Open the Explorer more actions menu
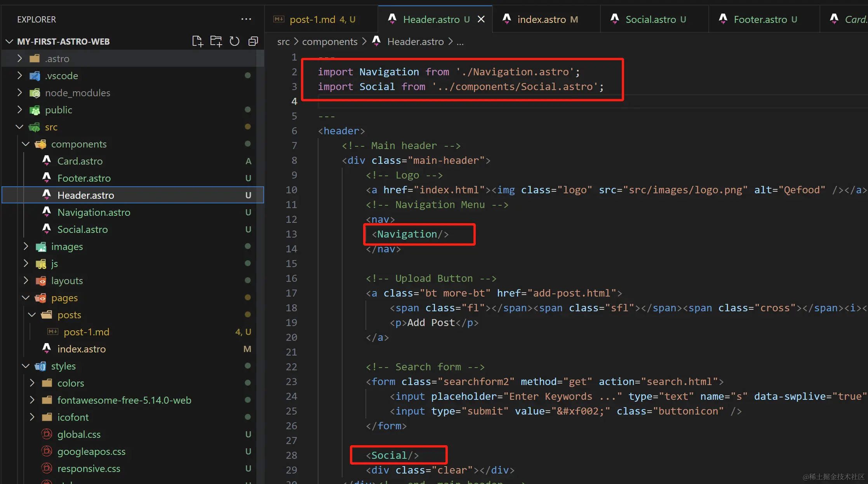868x484 pixels. [x=246, y=19]
